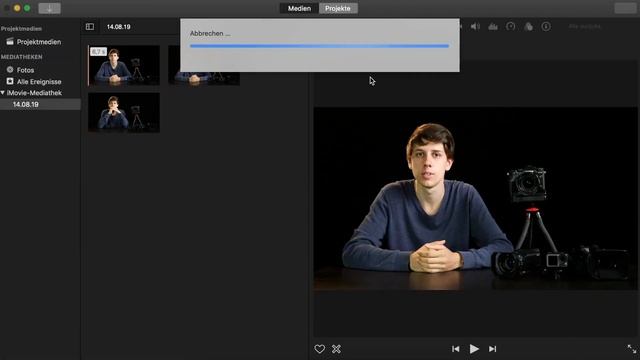Click the Projektmedien section header
This screenshot has width=640, height=360.
21,29
